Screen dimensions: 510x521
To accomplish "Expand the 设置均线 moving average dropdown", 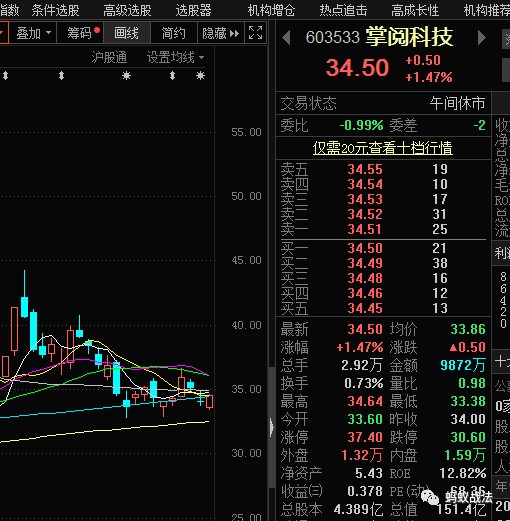I will 176,57.
